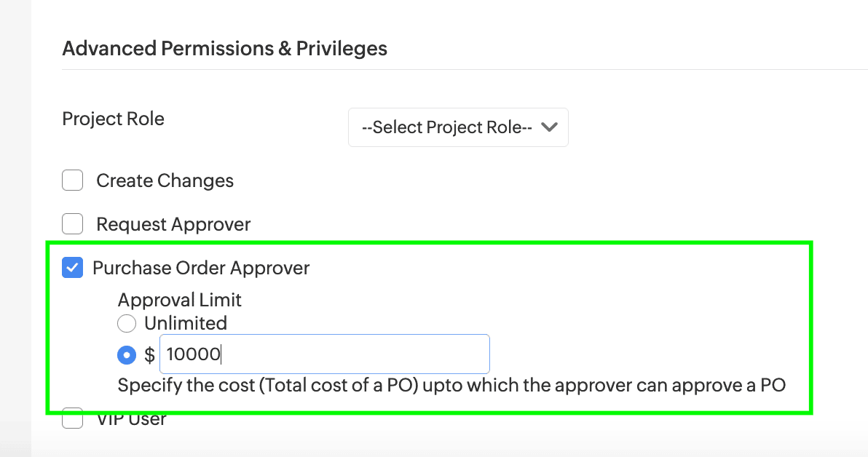Click the dollar sign currency symbol
Viewport: 868px width, 457px height.
click(x=149, y=355)
